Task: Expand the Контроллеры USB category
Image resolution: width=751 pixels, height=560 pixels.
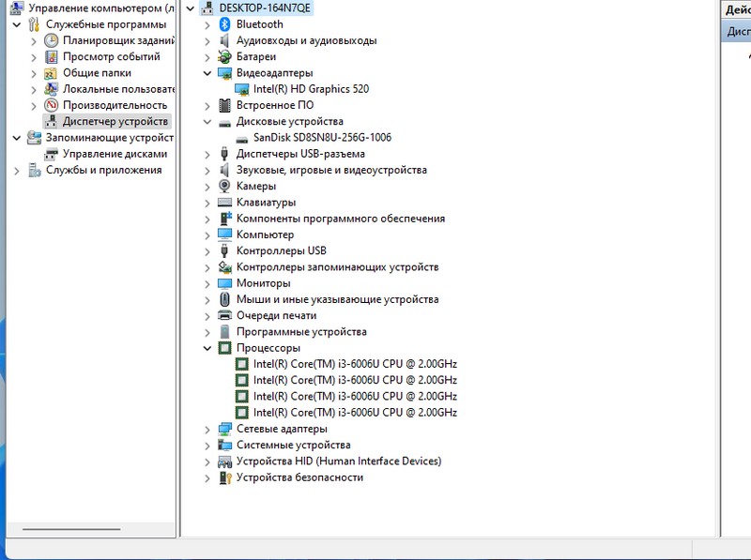Action: [x=207, y=251]
